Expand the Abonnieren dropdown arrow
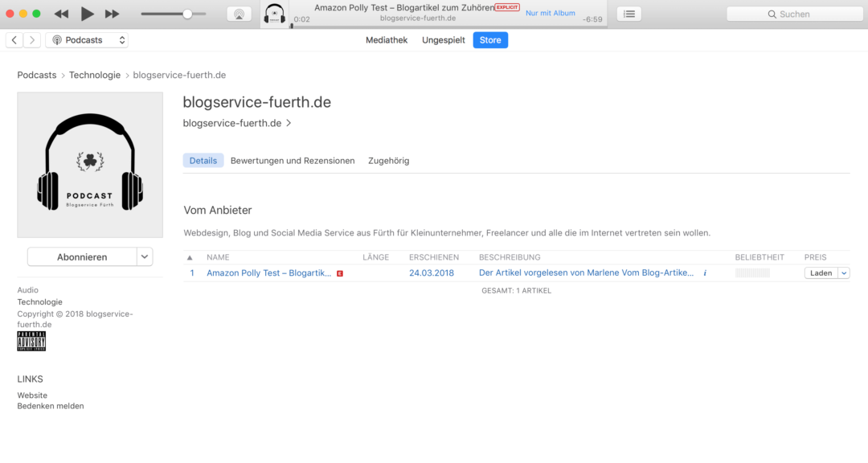 pos(145,256)
